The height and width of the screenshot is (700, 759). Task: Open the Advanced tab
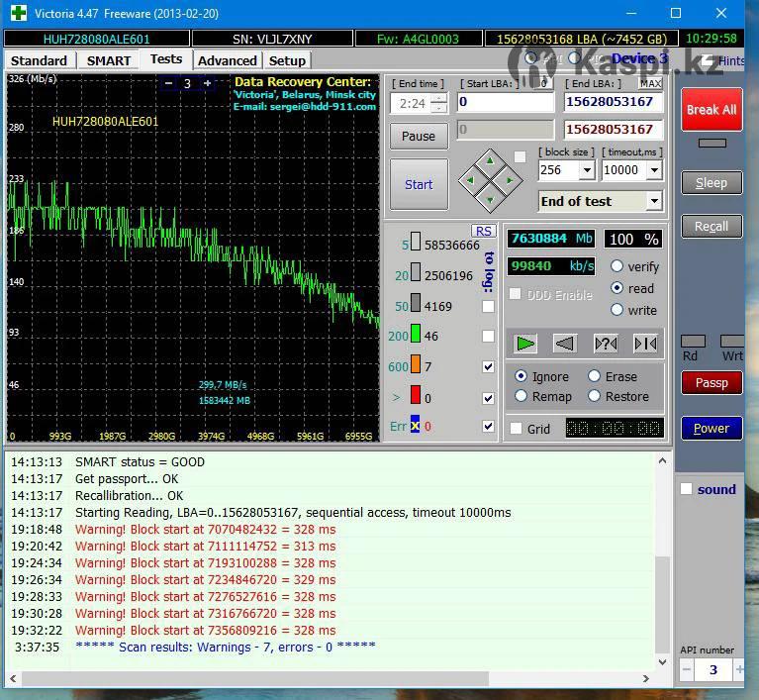228,60
